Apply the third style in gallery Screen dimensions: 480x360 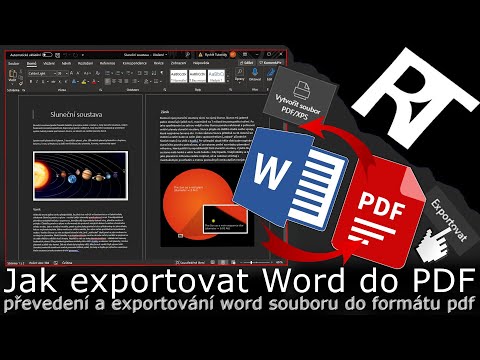(x=216, y=76)
